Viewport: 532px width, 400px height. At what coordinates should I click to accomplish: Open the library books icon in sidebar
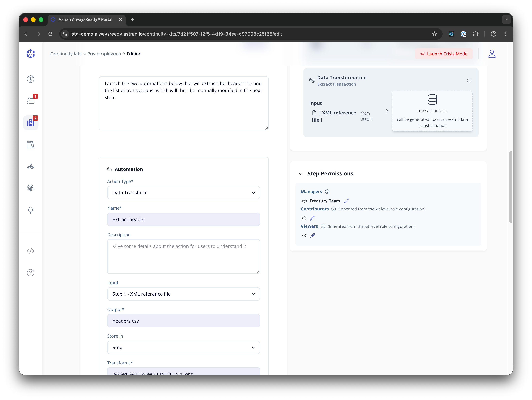[31, 145]
